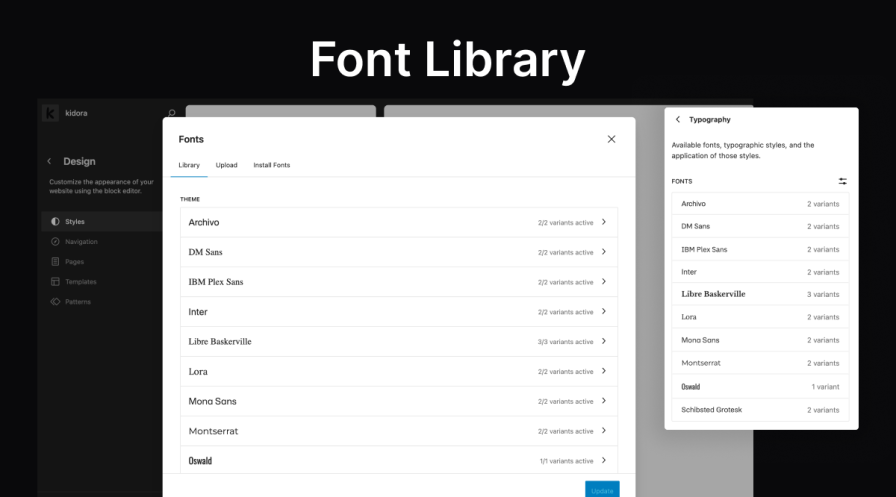Viewport: 896px width, 497px height.
Task: Switch to the Library tab
Action: 189,165
